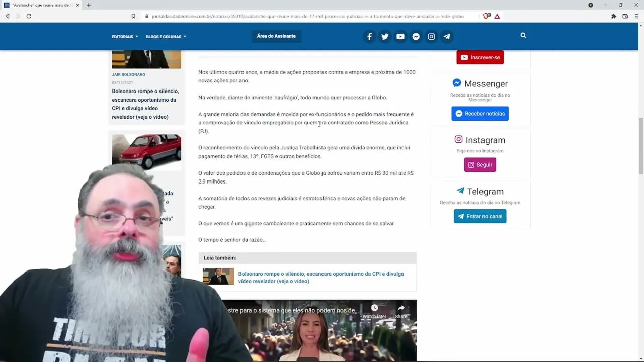Click the red car article thumbnail
The height and width of the screenshot is (362, 644).
point(146,152)
